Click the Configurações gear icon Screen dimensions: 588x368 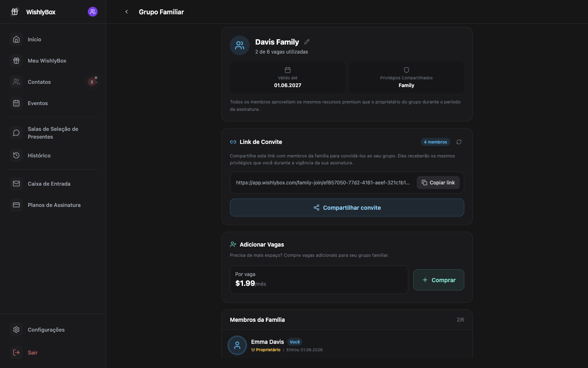click(x=16, y=330)
